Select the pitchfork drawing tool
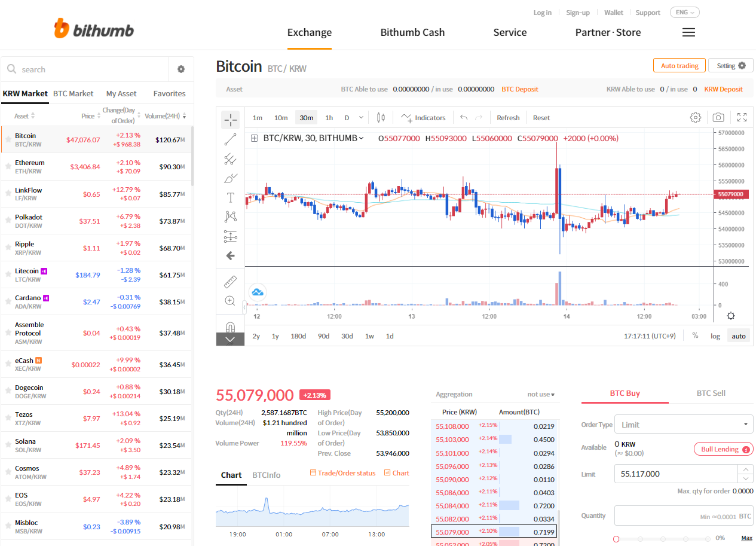 coord(230,159)
